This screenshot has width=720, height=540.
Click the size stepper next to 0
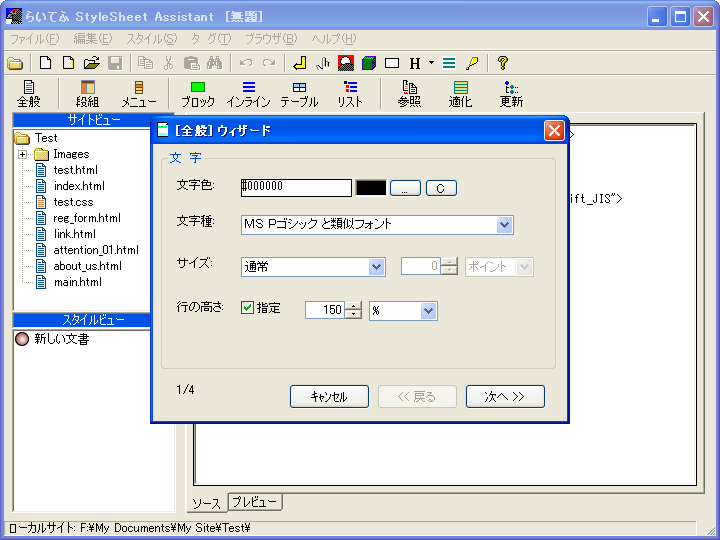[449, 267]
